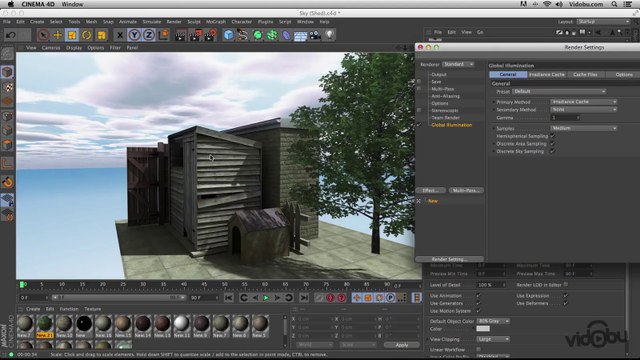Click Render View clapperboard icon
Image resolution: width=640 pixels, height=360 pixels.
(180, 36)
